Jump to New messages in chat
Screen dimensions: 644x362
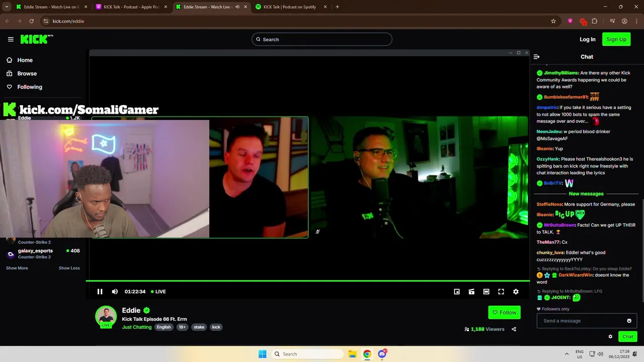click(x=586, y=194)
